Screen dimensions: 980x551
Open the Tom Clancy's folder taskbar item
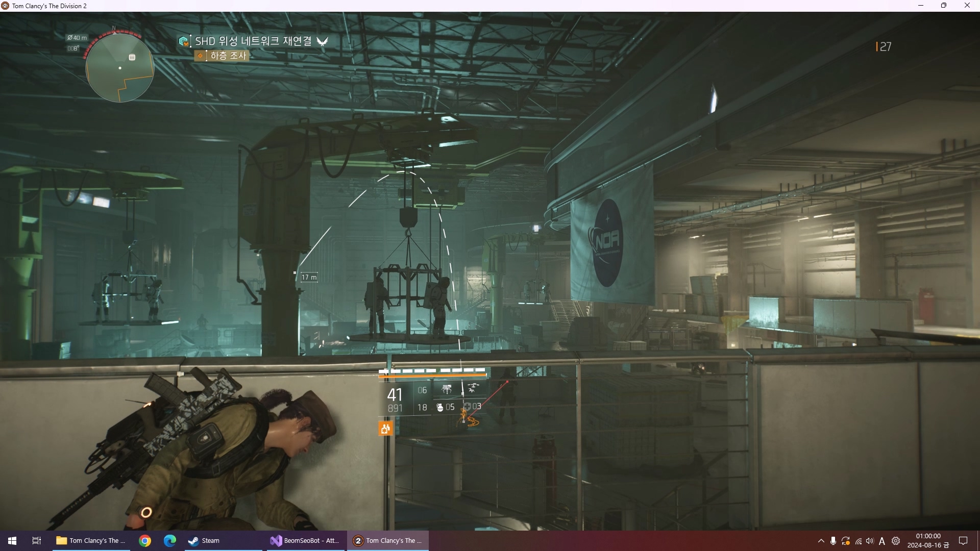[91, 541]
